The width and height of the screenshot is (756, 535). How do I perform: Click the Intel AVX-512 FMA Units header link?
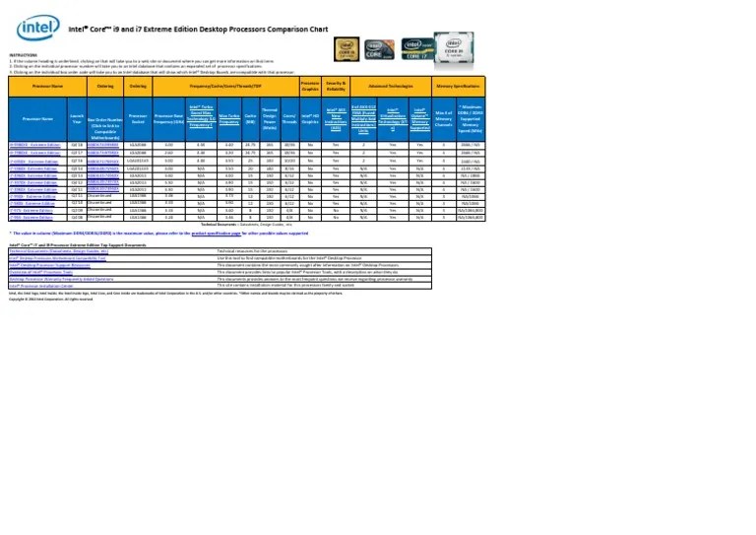click(x=363, y=118)
